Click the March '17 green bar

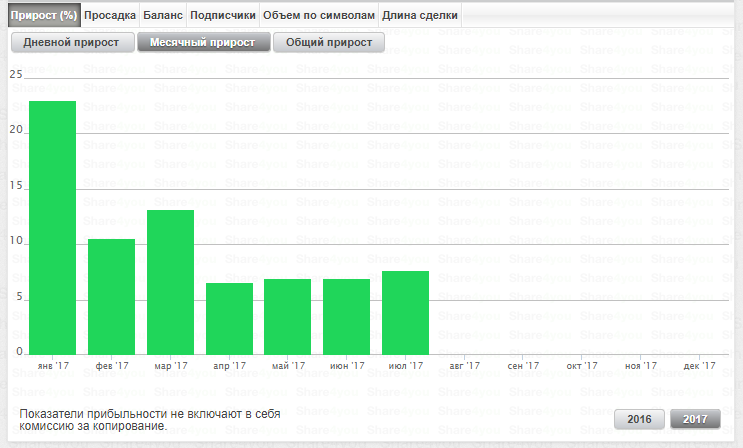(170, 281)
